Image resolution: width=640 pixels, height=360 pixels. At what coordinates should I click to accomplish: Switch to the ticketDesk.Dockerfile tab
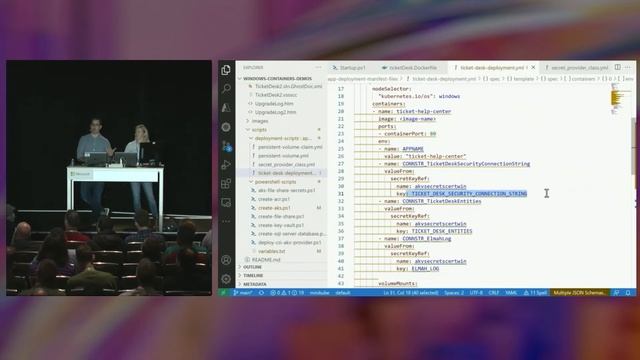409,67
